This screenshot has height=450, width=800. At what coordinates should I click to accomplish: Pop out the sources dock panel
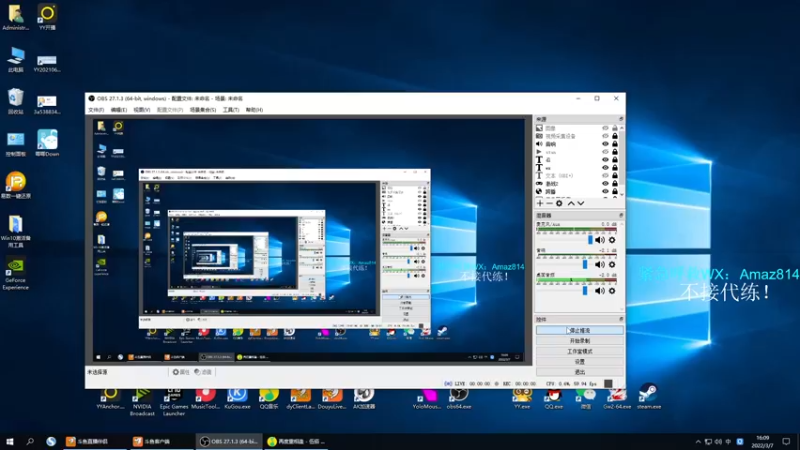click(x=621, y=119)
